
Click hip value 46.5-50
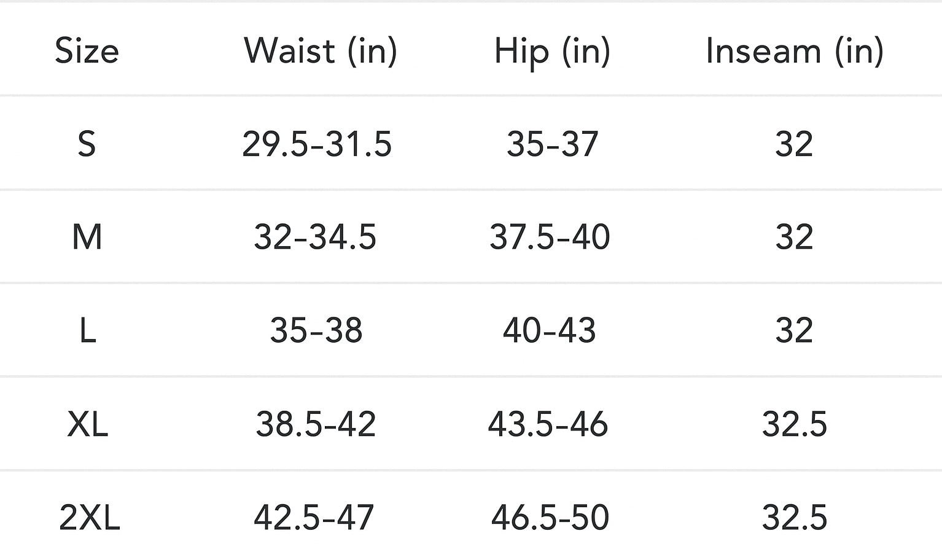click(550, 517)
